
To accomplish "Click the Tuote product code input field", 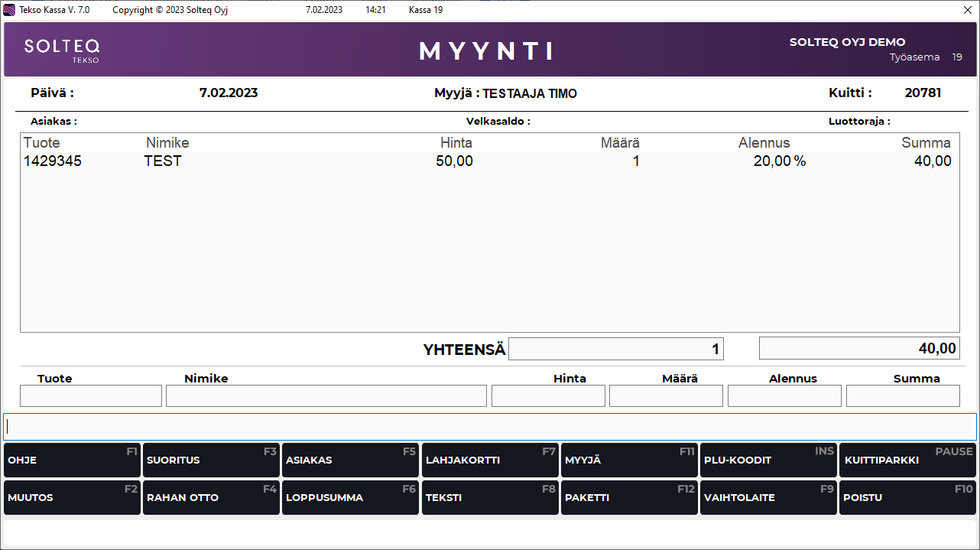I will 91,395.
